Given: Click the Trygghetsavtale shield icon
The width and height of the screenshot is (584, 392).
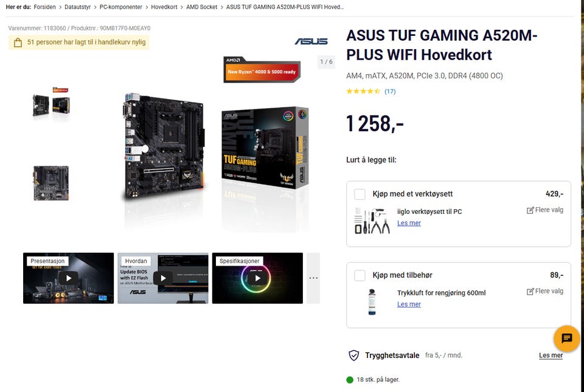Looking at the screenshot, I should [353, 355].
